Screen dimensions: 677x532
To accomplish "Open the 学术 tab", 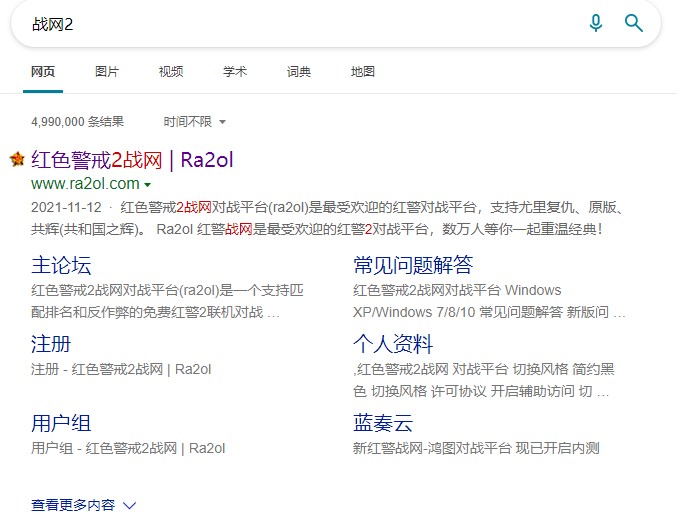I will pyautogui.click(x=235, y=72).
